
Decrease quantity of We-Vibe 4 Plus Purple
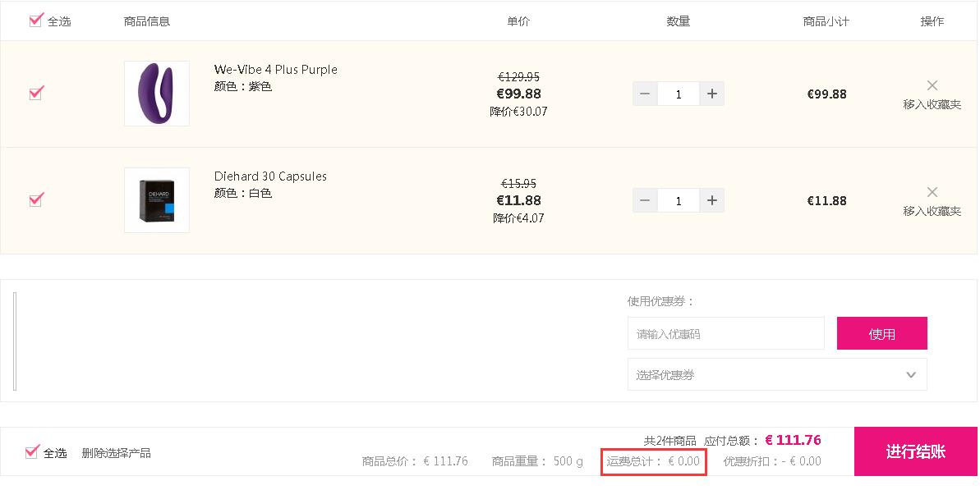tap(645, 94)
